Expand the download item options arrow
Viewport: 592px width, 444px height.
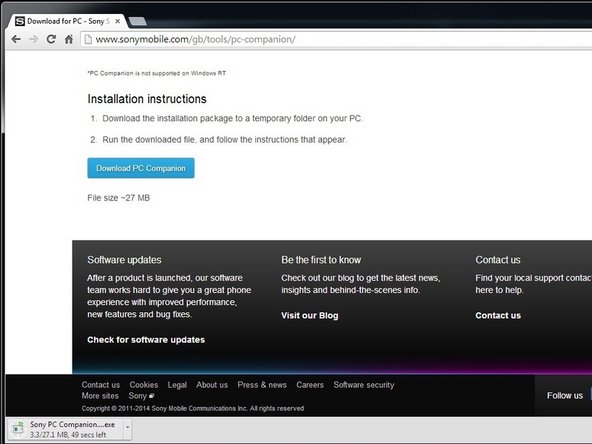coord(128,427)
